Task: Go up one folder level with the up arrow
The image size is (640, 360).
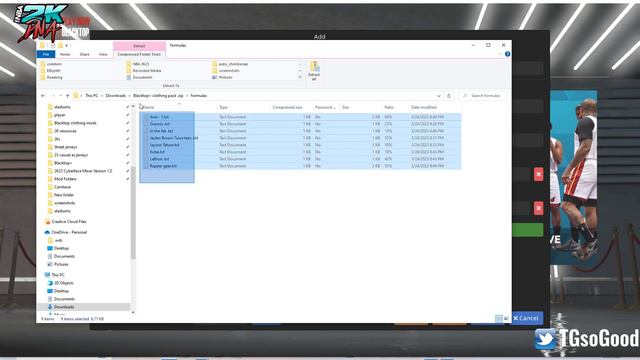Action: point(67,96)
